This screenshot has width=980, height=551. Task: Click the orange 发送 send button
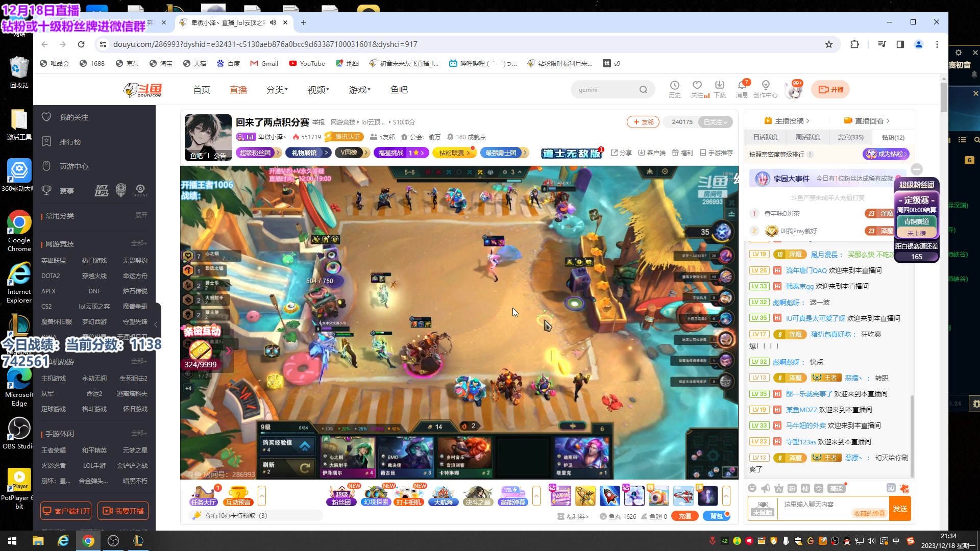[899, 509]
